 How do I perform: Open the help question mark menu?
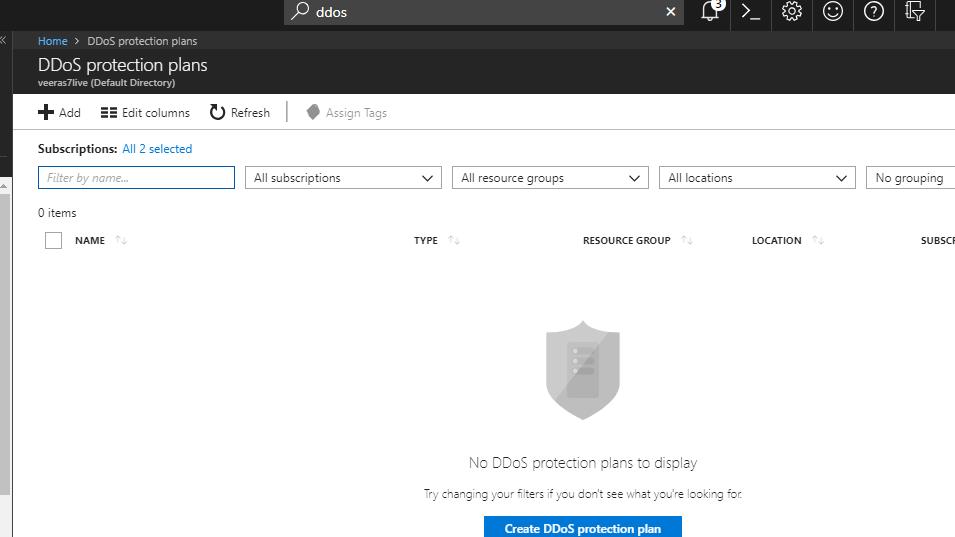(873, 12)
